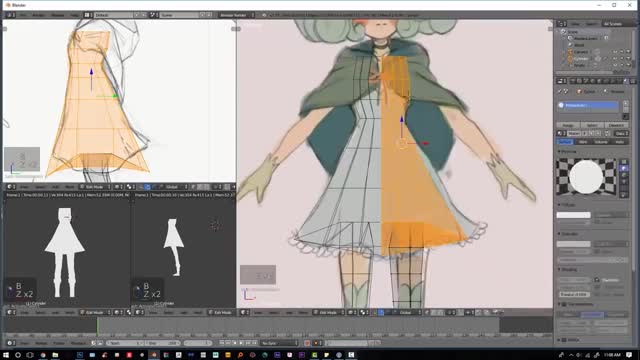Open the material Data link dropdown
This screenshot has height=360, width=640.
(x=622, y=133)
